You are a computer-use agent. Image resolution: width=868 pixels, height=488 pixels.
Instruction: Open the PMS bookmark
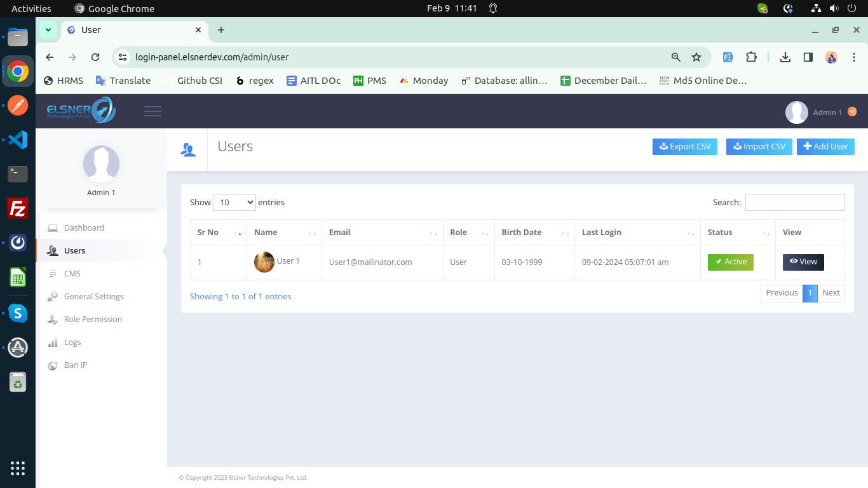(x=370, y=81)
